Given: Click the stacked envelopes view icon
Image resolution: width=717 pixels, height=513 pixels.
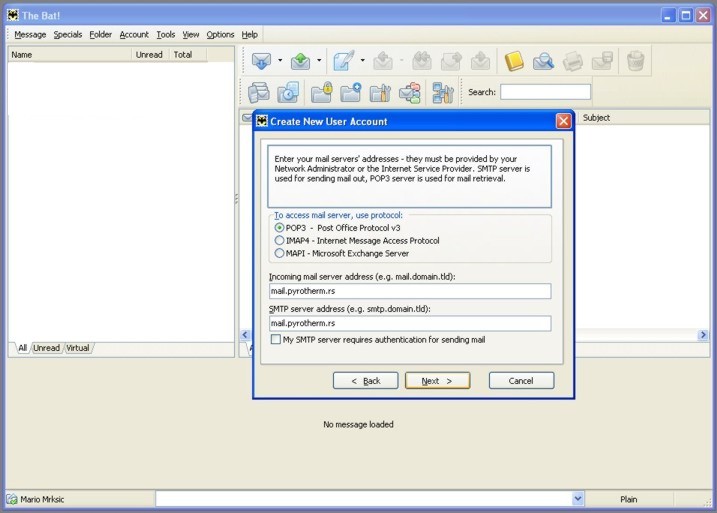Looking at the screenshot, I should click(258, 92).
